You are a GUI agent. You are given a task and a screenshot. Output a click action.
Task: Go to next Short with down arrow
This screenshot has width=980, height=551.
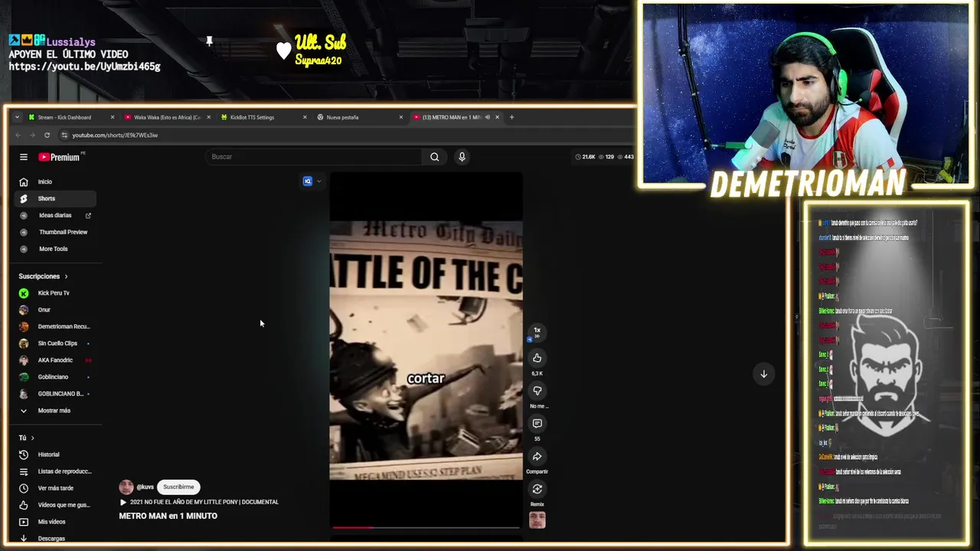click(763, 374)
